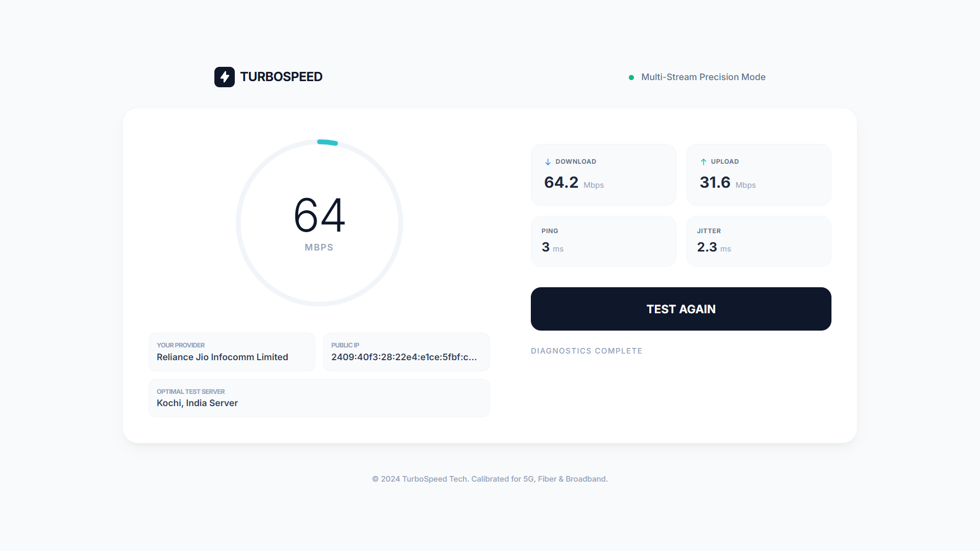Click the 2024 TurboSpeed Tech copyright footer

(x=489, y=479)
